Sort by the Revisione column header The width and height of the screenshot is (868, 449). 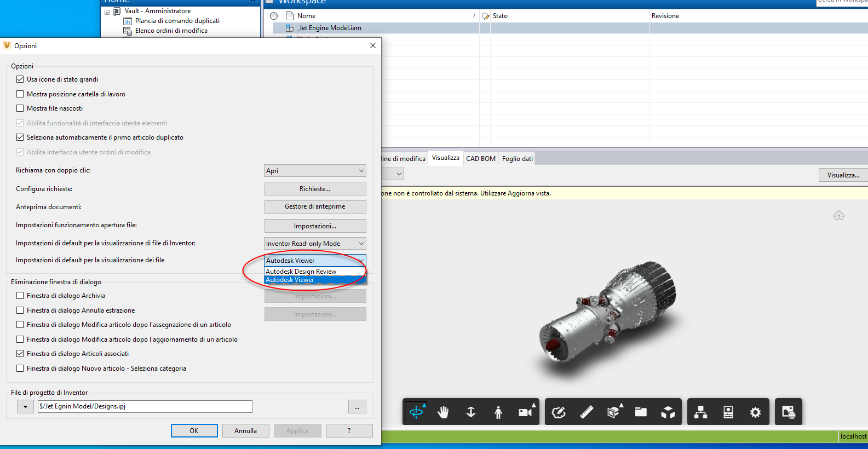758,16
